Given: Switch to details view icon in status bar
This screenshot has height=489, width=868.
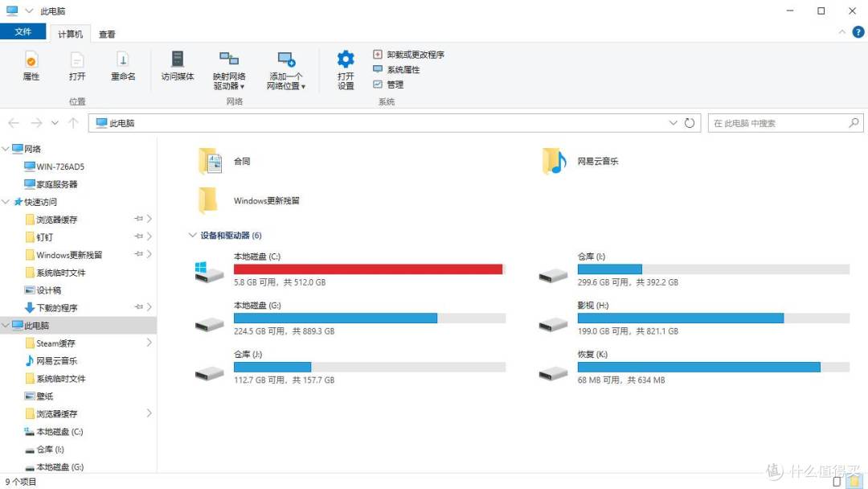Looking at the screenshot, I should point(837,481).
